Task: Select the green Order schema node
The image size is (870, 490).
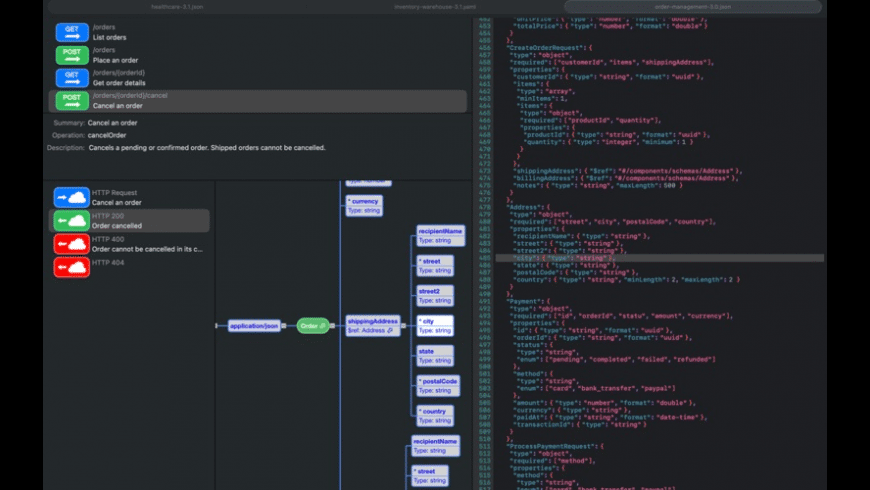Action: pos(313,326)
